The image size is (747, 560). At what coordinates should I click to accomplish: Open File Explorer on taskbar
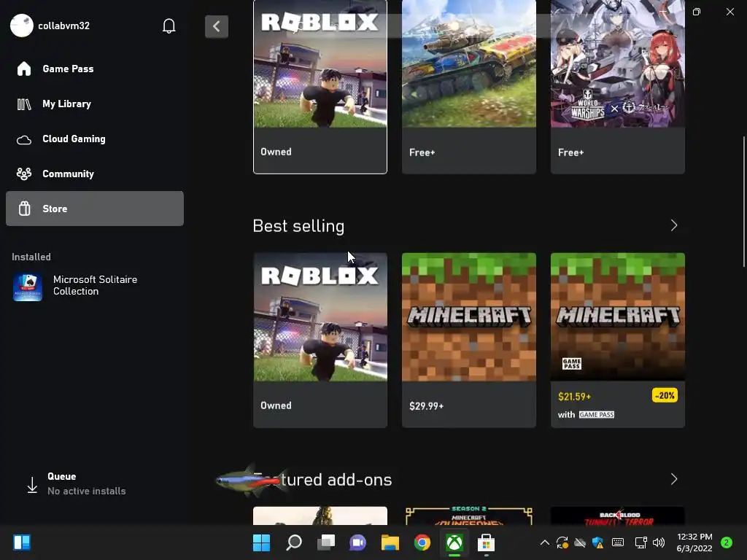tap(390, 542)
